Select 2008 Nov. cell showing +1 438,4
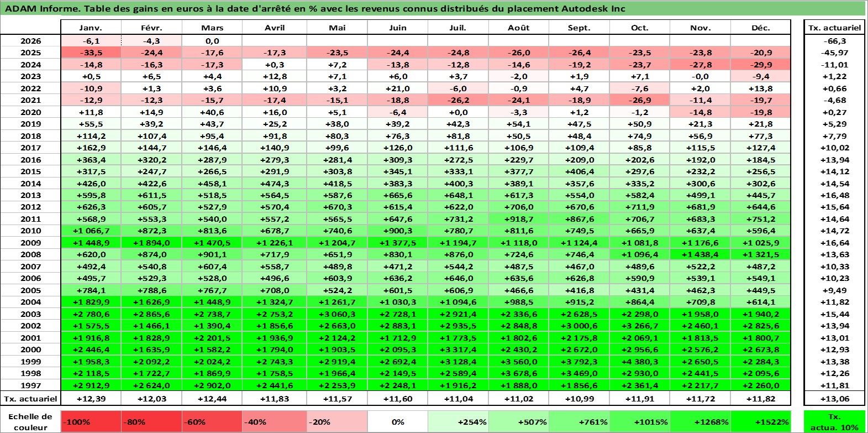 [x=700, y=254]
